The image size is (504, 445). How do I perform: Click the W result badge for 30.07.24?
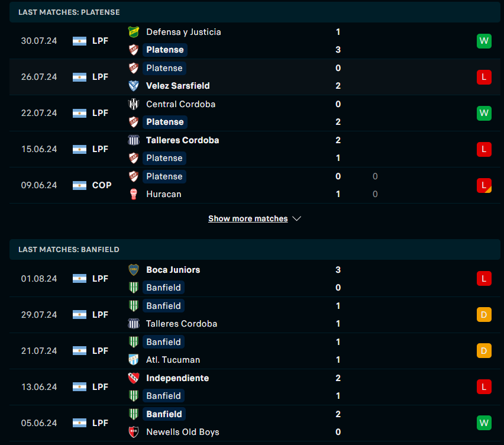(484, 41)
